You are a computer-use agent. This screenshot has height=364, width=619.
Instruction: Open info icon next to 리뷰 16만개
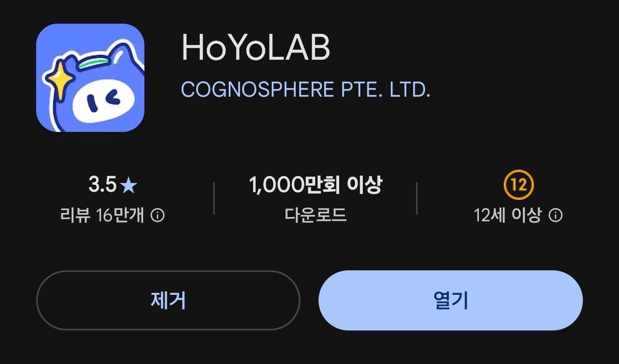click(158, 215)
